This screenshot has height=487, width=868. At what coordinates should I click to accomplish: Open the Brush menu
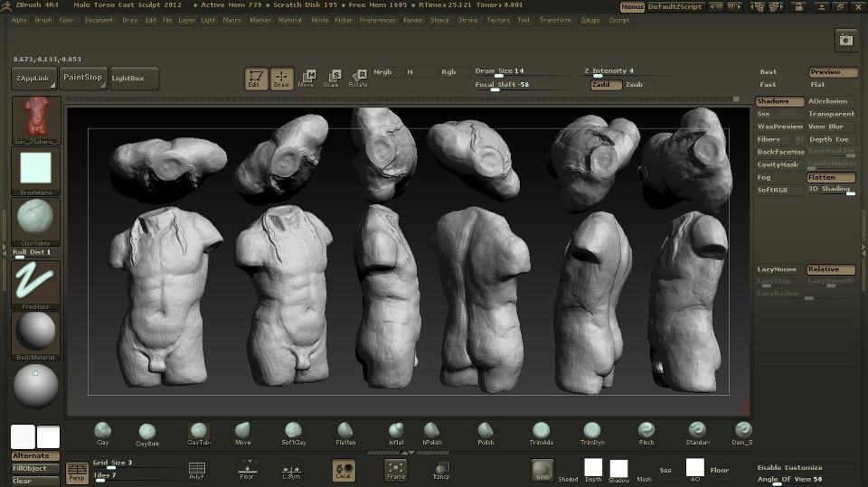coord(43,21)
